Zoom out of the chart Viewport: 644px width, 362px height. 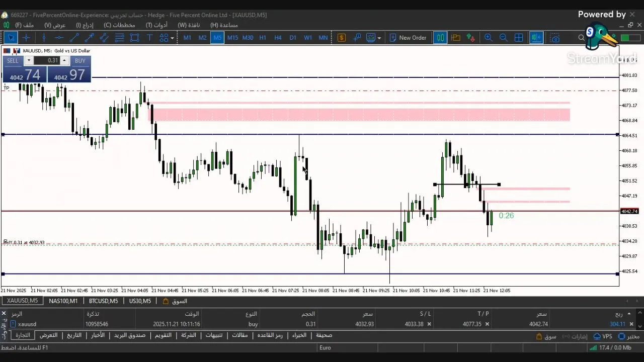coord(504,38)
